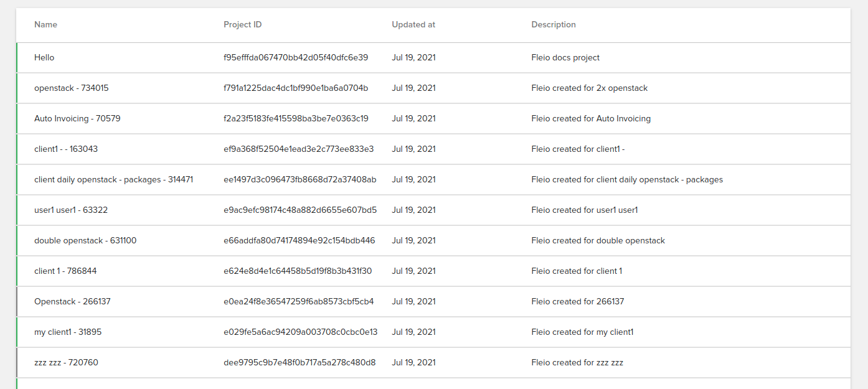The height and width of the screenshot is (389, 868).
Task: Sort projects by Project ID column header
Action: pyautogui.click(x=242, y=25)
